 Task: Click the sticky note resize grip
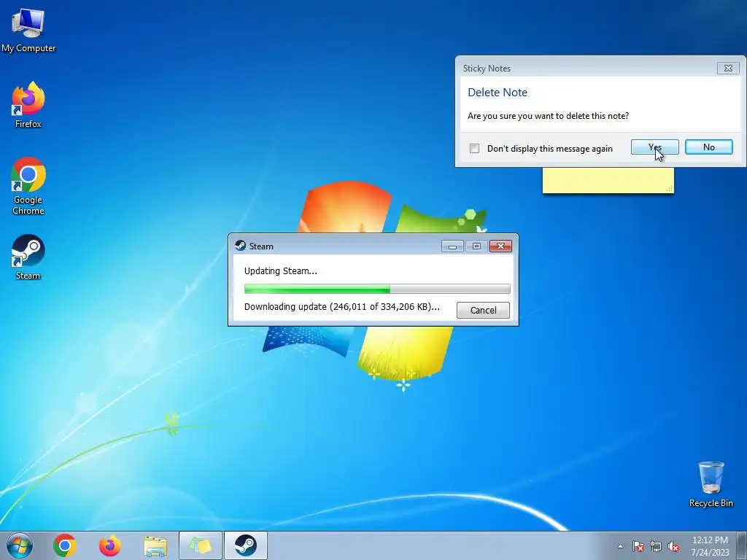[670, 189]
